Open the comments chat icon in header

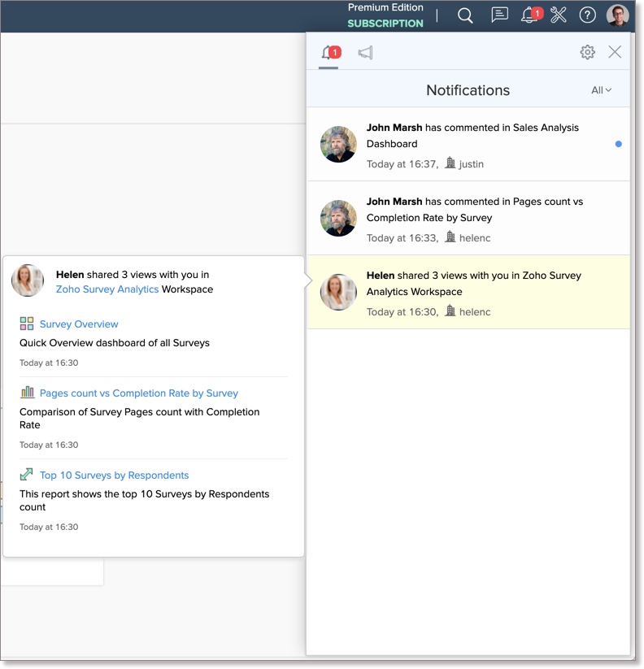(499, 15)
